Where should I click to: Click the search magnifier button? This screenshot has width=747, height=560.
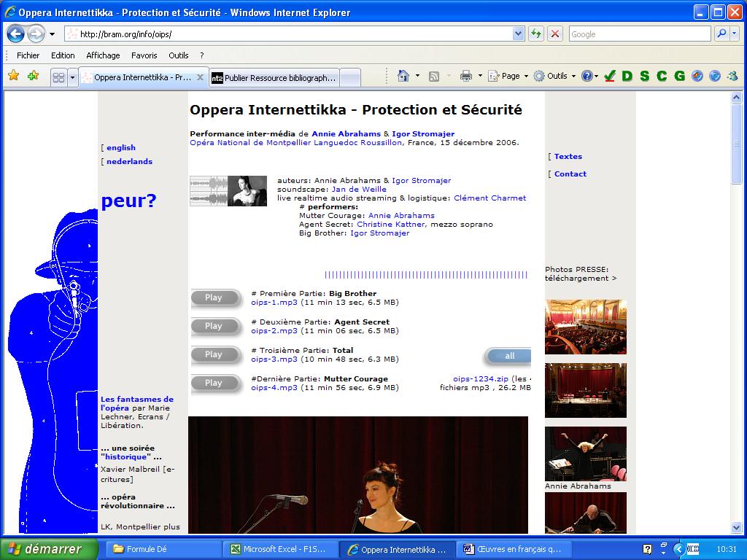pyautogui.click(x=721, y=34)
